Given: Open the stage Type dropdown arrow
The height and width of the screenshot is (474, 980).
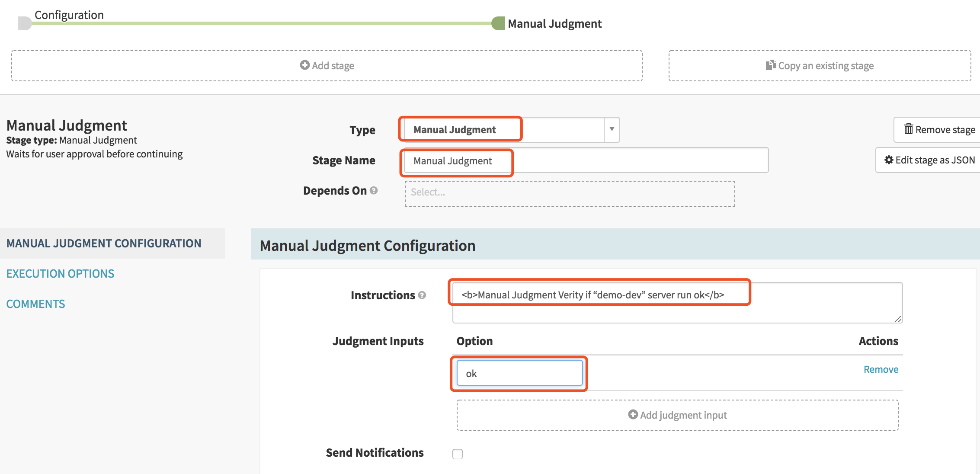Looking at the screenshot, I should click(x=612, y=129).
